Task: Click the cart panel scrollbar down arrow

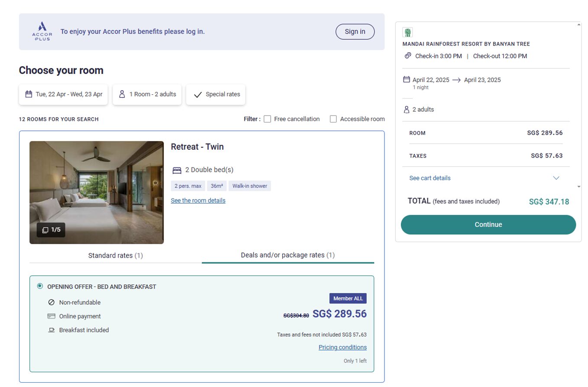Action: click(x=579, y=186)
